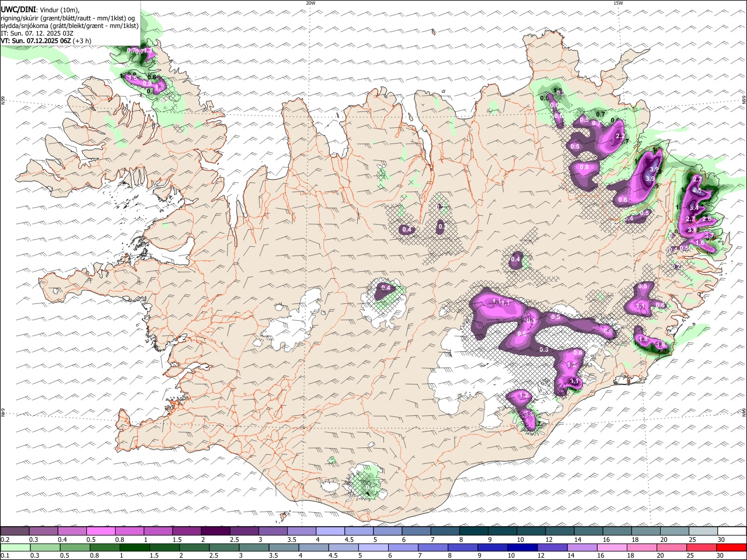The height and width of the screenshot is (560, 747).
Task: Select upper legend swatch starting at 0.3
Action: tap(43, 531)
